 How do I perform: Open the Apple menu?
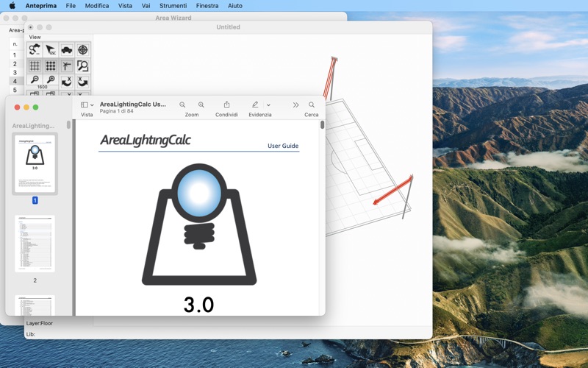[x=12, y=6]
